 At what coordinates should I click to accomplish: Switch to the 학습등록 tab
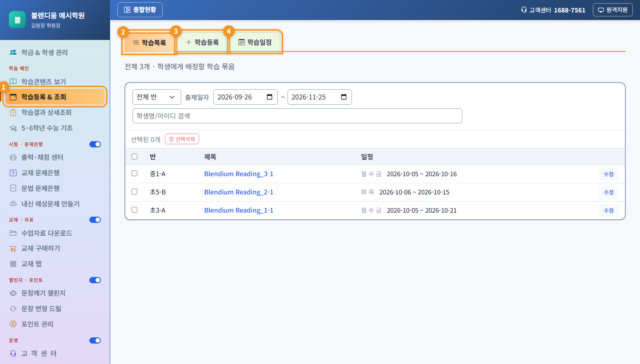point(202,43)
